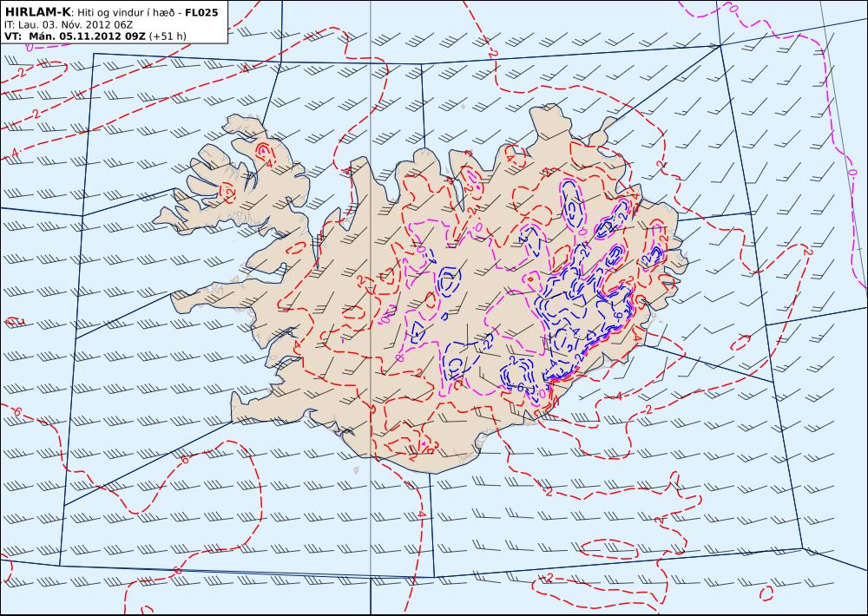Click the valid time 'Mán. 05.11.2012 09Z'
This screenshot has height=616, width=868.
[x=87, y=36]
